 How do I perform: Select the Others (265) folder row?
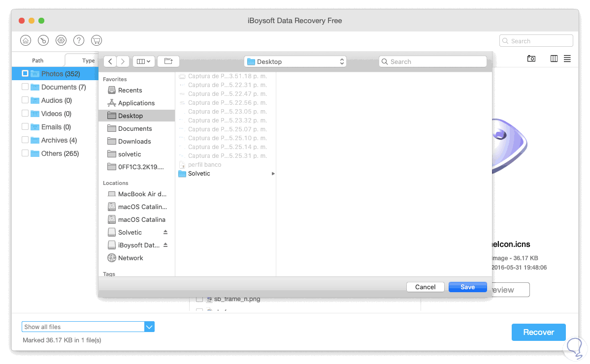click(x=55, y=153)
